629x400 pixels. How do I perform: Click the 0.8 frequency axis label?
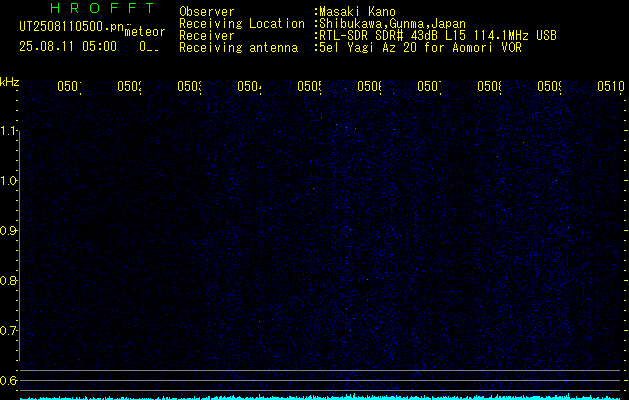pos(8,280)
